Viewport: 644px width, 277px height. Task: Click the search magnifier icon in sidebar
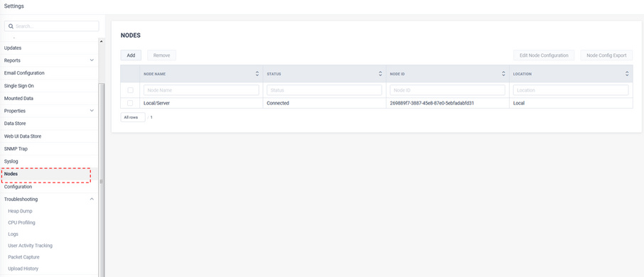[x=11, y=26]
